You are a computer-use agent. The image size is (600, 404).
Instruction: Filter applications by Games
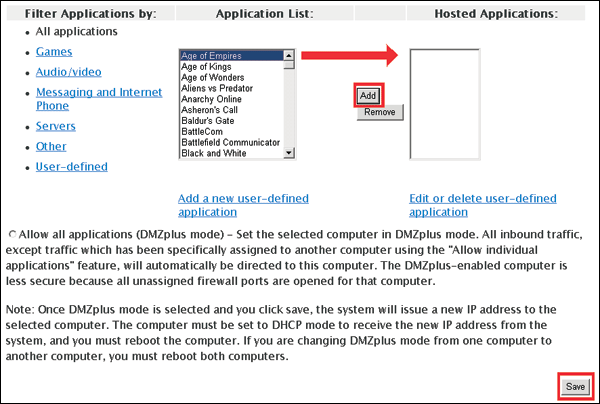coord(54,52)
